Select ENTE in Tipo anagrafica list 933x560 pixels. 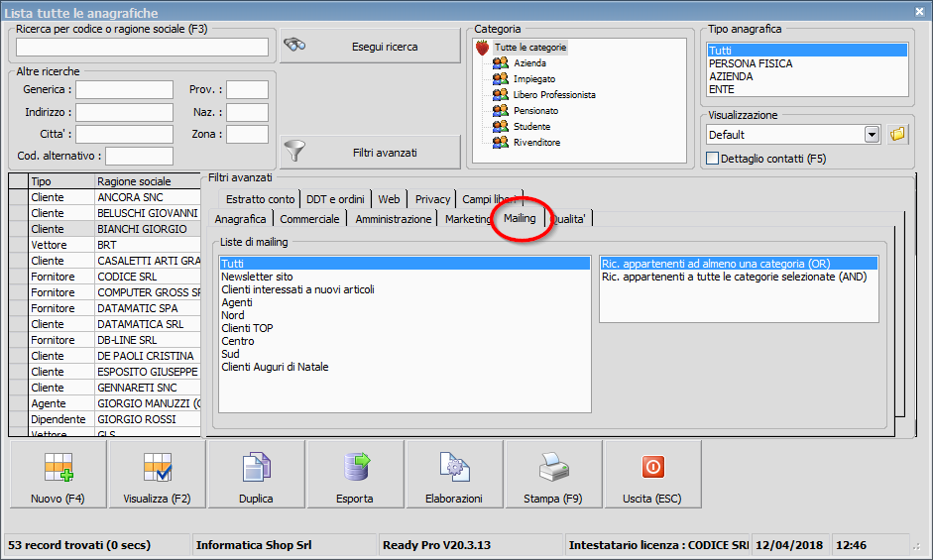coord(807,89)
